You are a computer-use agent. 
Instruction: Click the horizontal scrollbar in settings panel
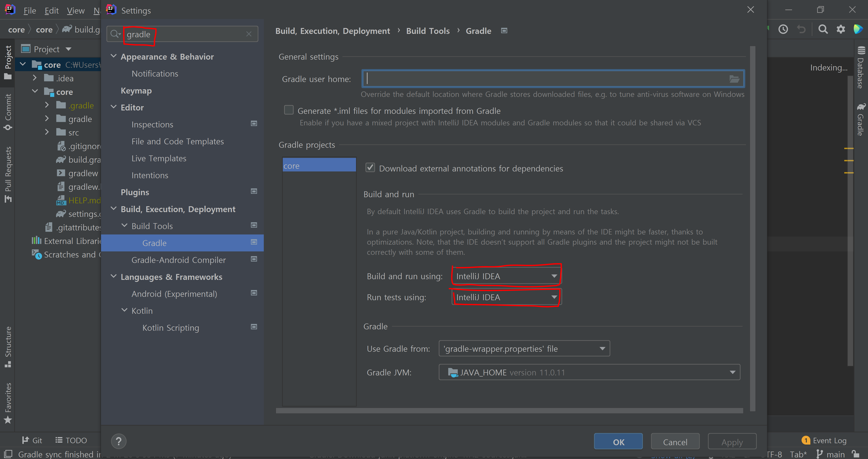pos(509,410)
